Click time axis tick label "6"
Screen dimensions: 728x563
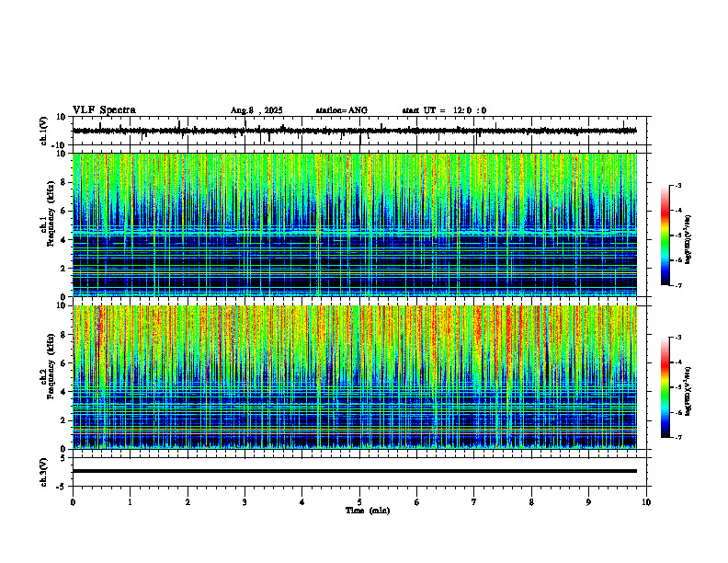[x=417, y=502]
